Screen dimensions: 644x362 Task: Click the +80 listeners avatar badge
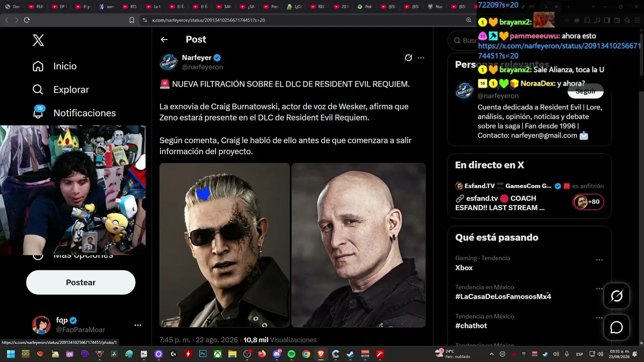[588, 202]
